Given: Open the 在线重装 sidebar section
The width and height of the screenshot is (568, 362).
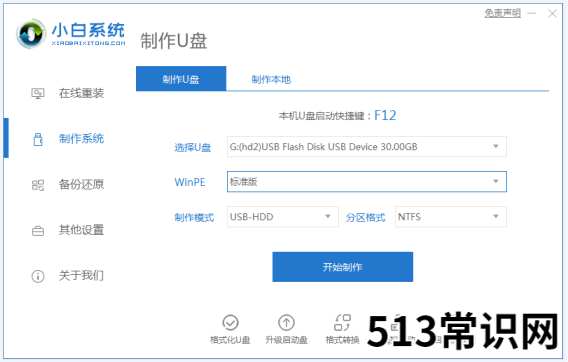Looking at the screenshot, I should 68,93.
